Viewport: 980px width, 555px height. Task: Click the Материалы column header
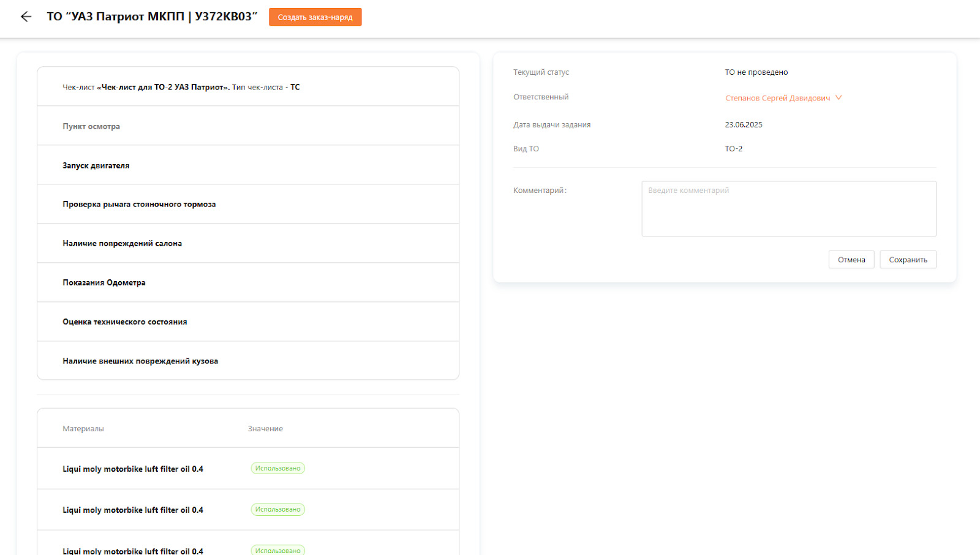coord(83,429)
